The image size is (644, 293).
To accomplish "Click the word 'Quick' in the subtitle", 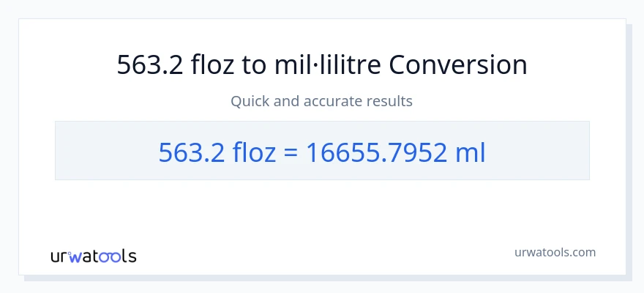I will [250, 101].
